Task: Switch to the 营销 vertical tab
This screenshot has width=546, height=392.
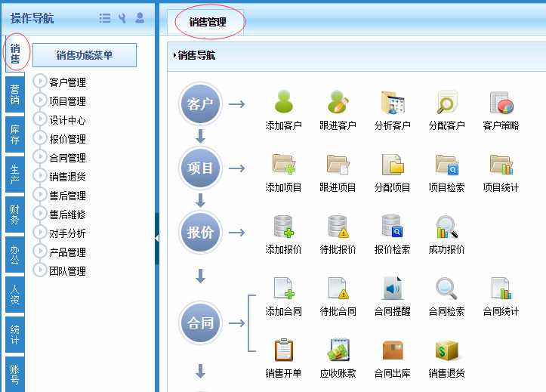Action: [15, 94]
